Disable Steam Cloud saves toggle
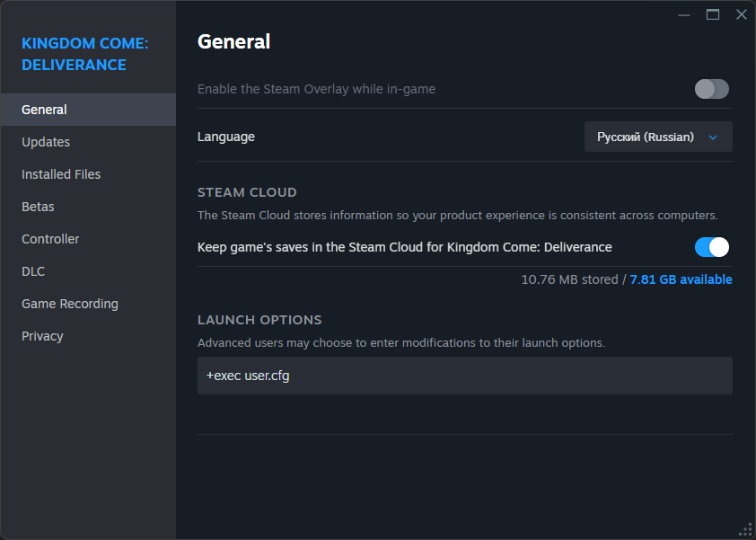 (x=712, y=247)
